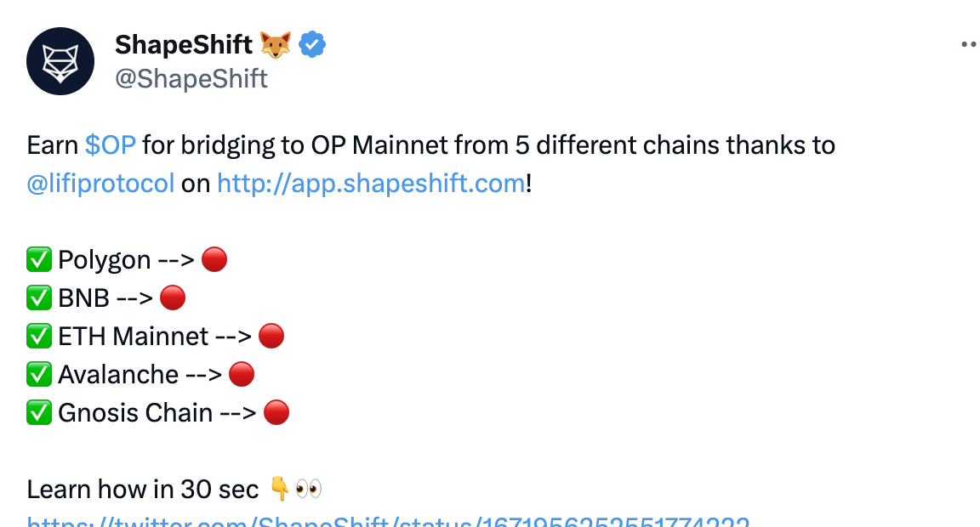This screenshot has width=980, height=527.
Task: Click the red circle after BNB
Action: (173, 297)
